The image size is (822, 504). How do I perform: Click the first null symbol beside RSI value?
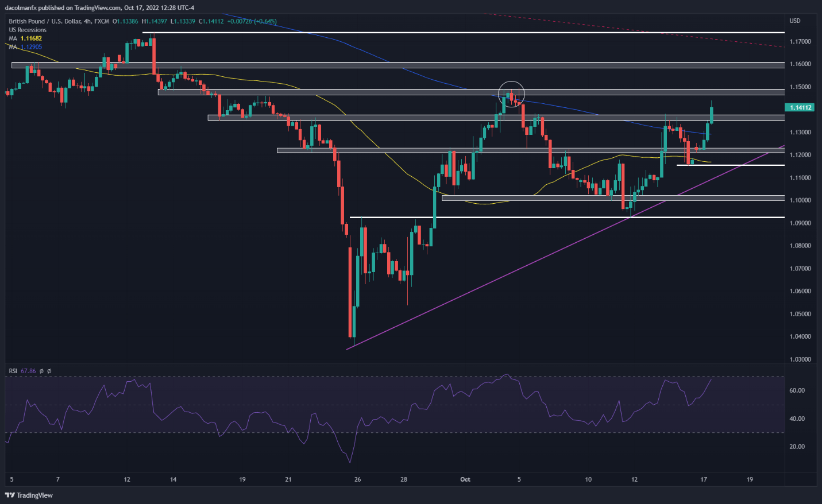[x=41, y=371]
